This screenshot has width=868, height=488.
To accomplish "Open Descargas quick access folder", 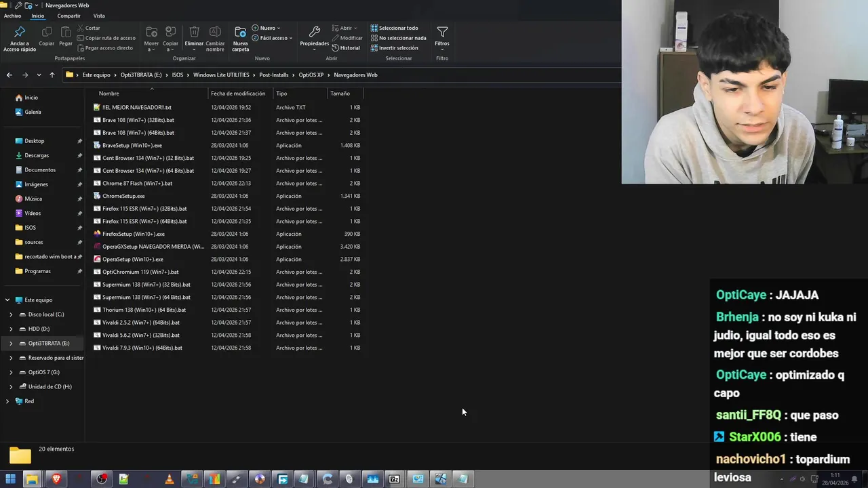I will pos(37,155).
